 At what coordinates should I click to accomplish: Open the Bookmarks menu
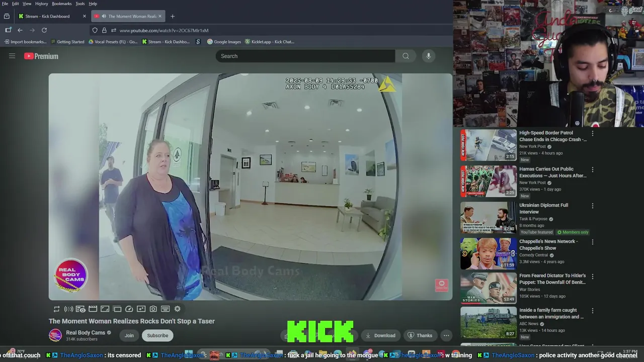click(x=62, y=4)
